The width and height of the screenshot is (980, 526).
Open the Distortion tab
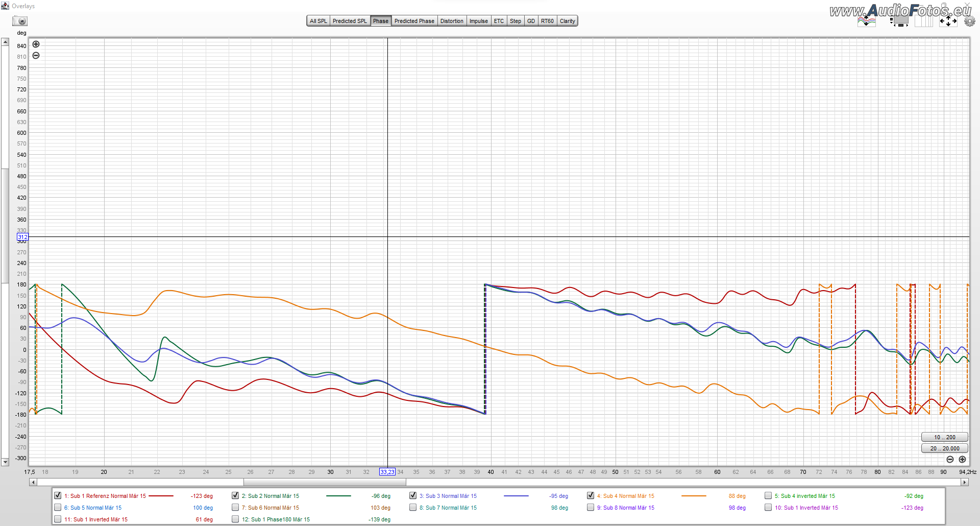pos(452,21)
